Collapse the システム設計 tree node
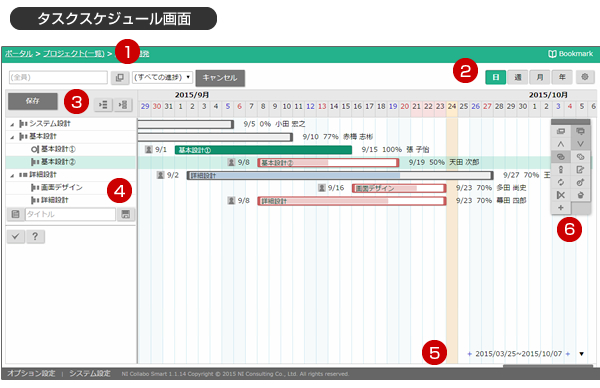The height and width of the screenshot is (388, 600). click(x=12, y=124)
